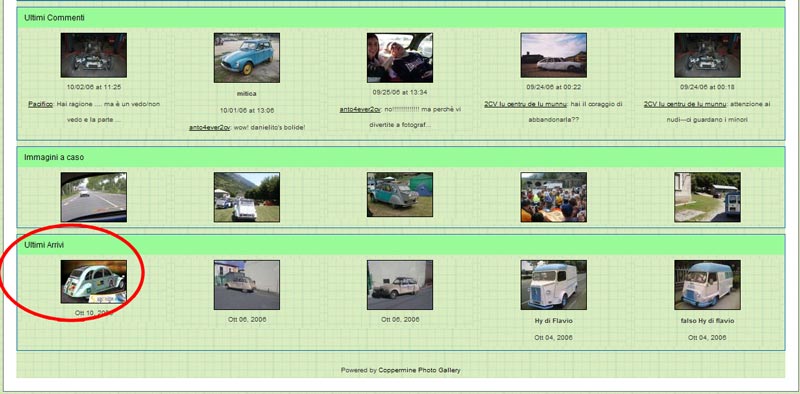
Task: Open the blue car thumbnail titled 'mitica'
Action: point(246,58)
